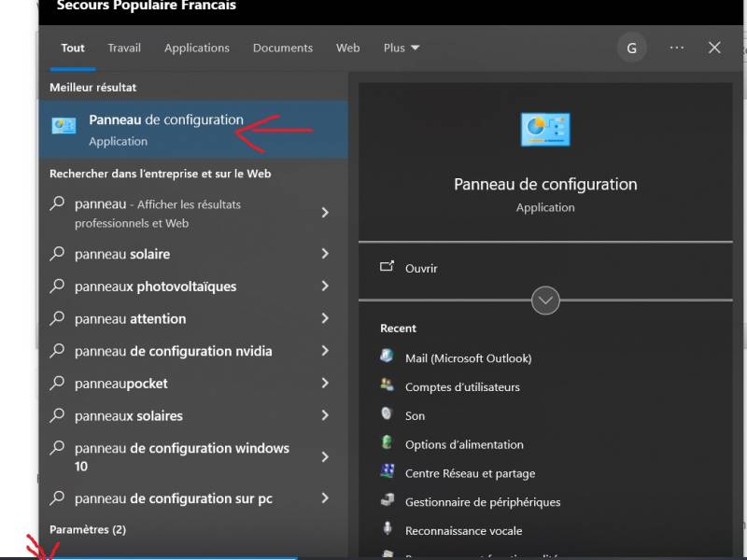Click the Gestionnaire de périphériques icon

click(388, 499)
